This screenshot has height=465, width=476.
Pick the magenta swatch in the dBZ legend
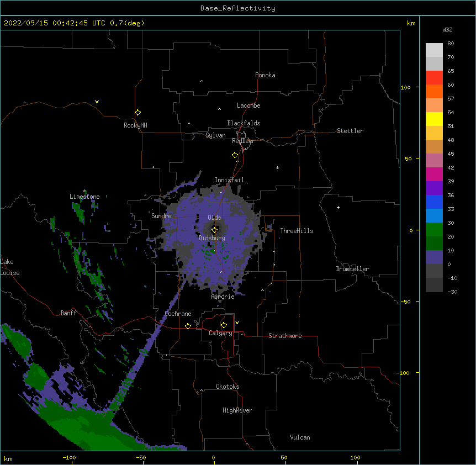[434, 174]
